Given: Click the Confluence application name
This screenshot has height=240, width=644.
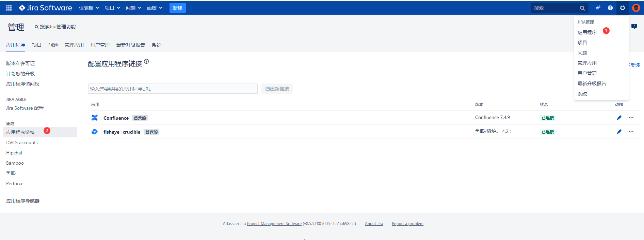Looking at the screenshot, I should (x=116, y=118).
